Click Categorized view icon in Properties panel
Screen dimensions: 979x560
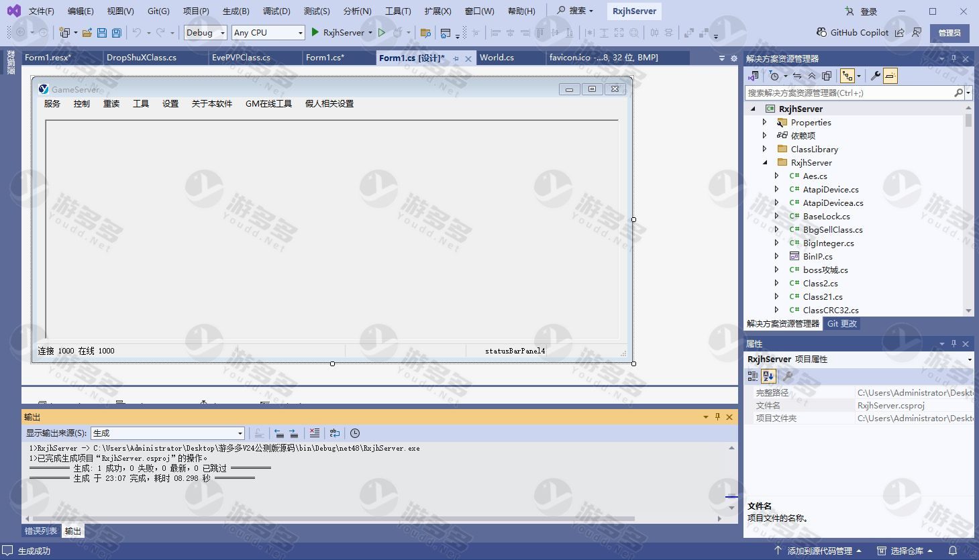753,376
